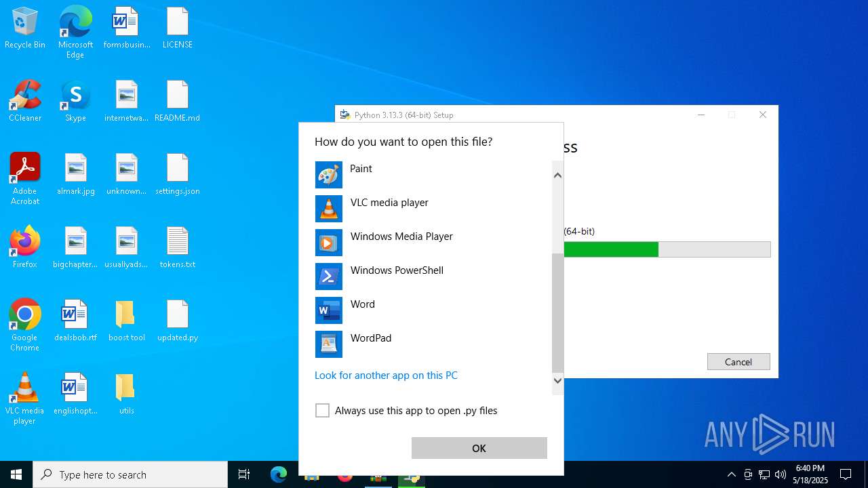Show hidden system tray icons chevron

(731, 474)
